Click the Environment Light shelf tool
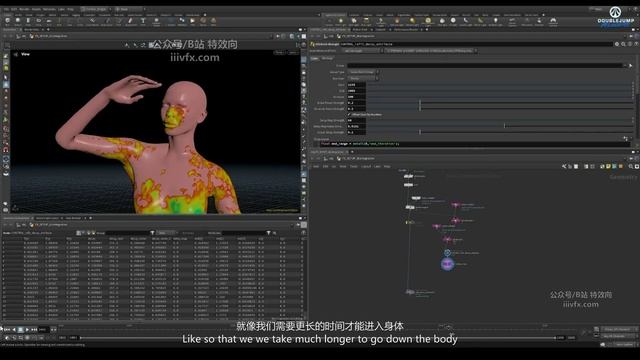Image resolution: width=640 pixels, height=360 pixels. (428, 21)
